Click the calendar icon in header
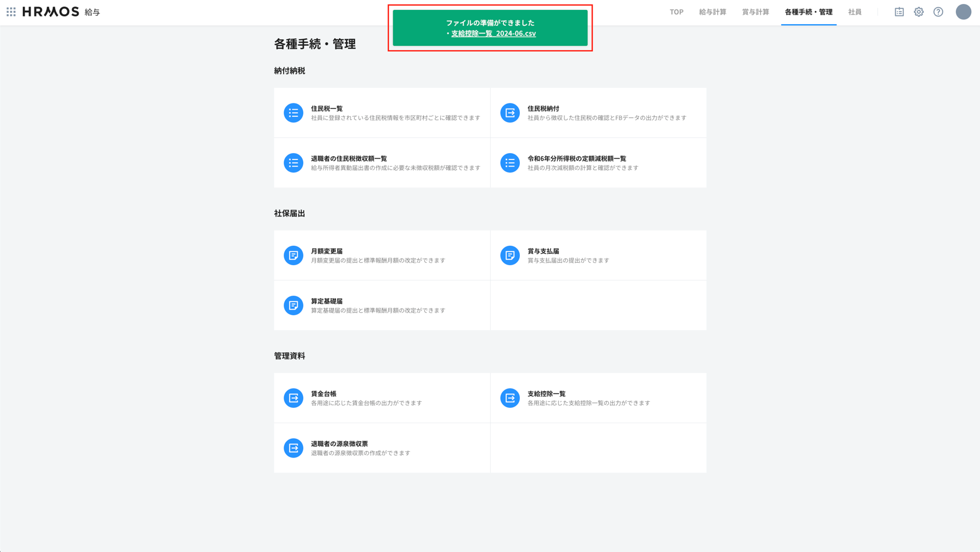980x552 pixels. click(899, 12)
